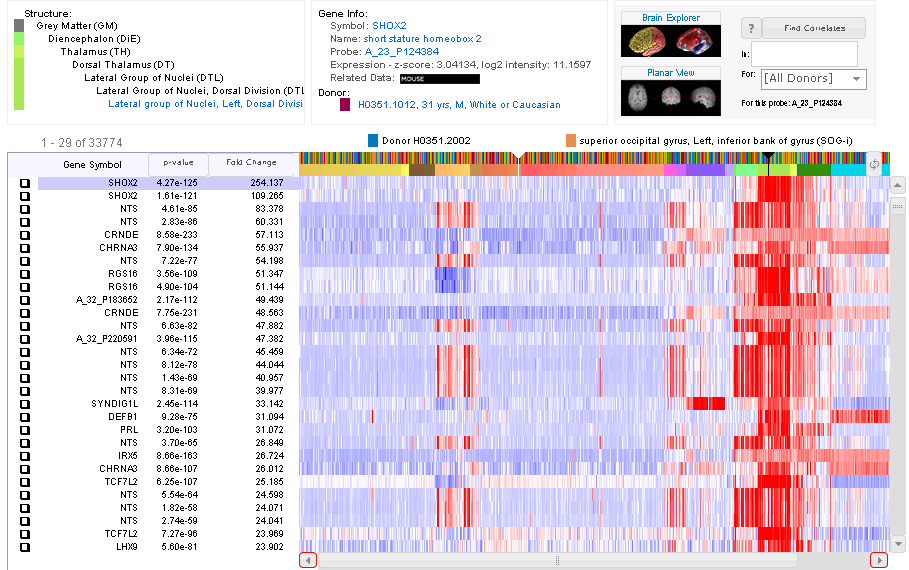The width and height of the screenshot is (909, 570).
Task: Click the heatmap scroll left arrow
Action: click(308, 560)
